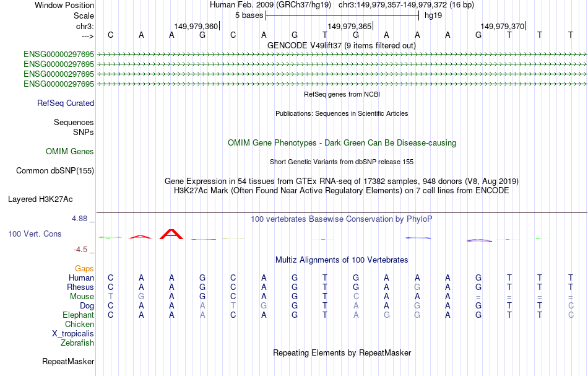The width and height of the screenshot is (588, 376).
Task: Click the GTEx Gene Expression in 54 tissues title
Action: [341, 181]
